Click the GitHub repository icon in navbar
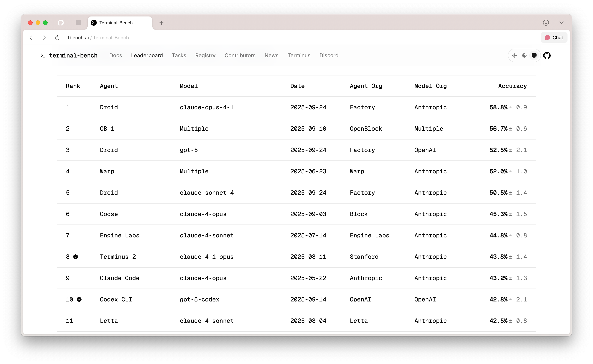 tap(547, 56)
